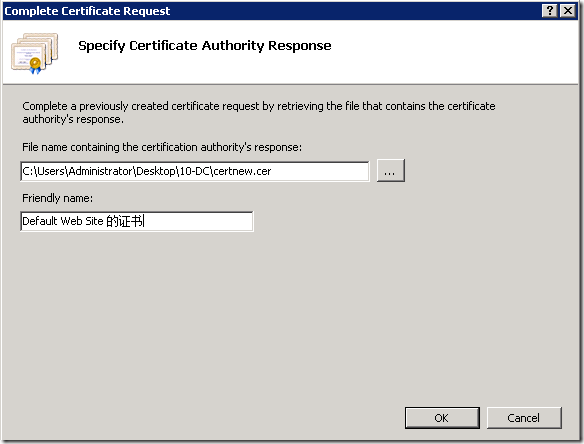Image resolution: width=584 pixels, height=444 pixels.
Task: Click the certificate icon in header
Action: (x=35, y=53)
